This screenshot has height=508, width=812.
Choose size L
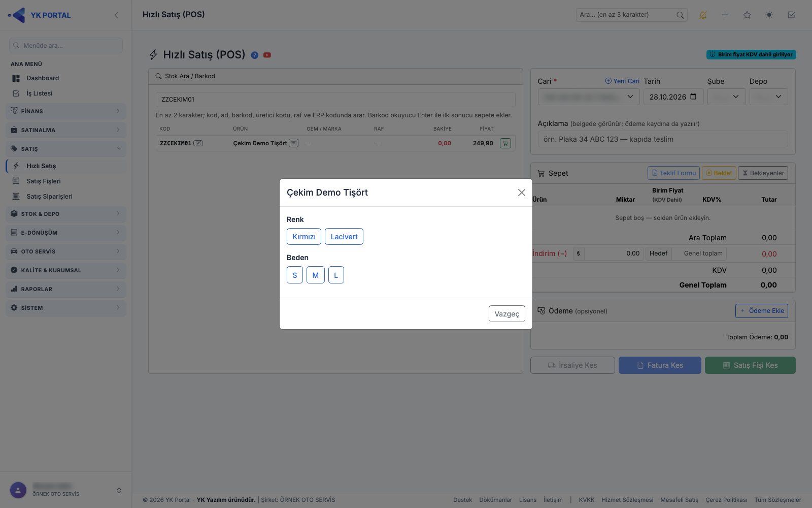(336, 275)
